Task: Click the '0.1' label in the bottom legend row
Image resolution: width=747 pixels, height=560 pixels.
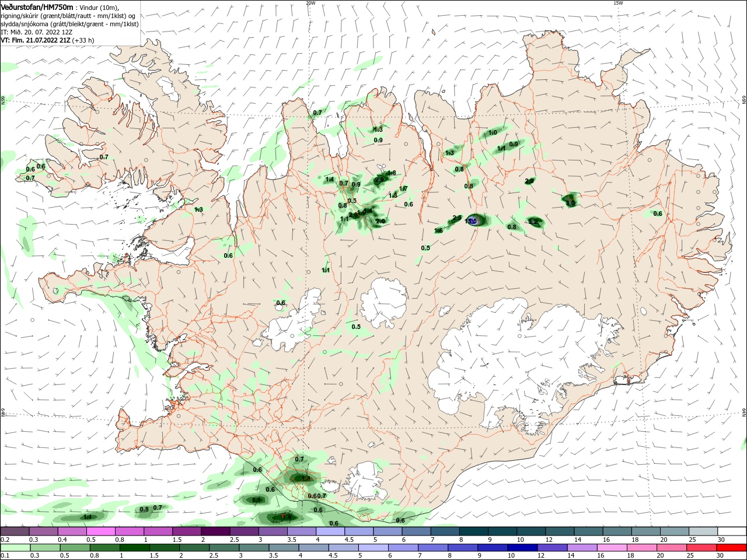Action: tap(5, 556)
